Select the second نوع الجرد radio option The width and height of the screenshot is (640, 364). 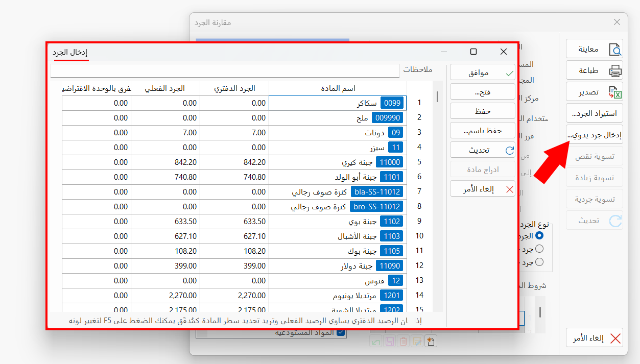point(539,249)
